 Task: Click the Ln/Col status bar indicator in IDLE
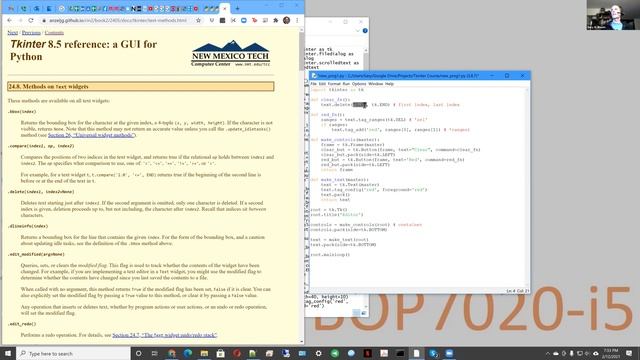coord(518,291)
